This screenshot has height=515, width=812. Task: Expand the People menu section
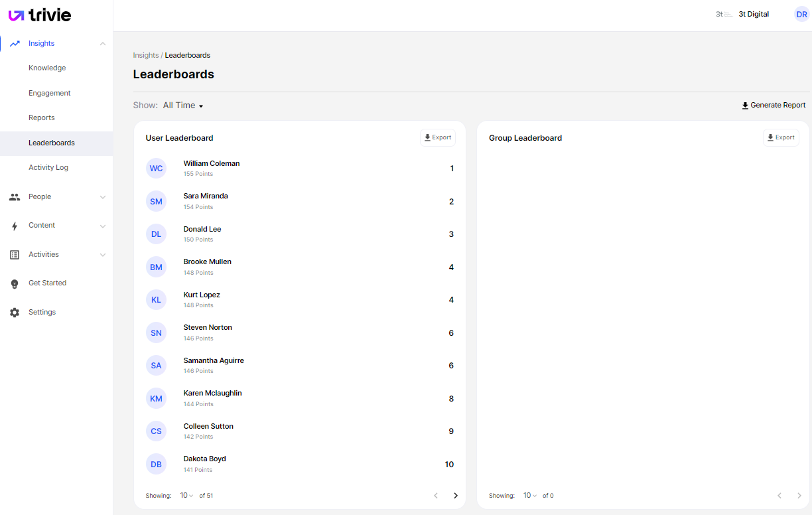pos(102,197)
